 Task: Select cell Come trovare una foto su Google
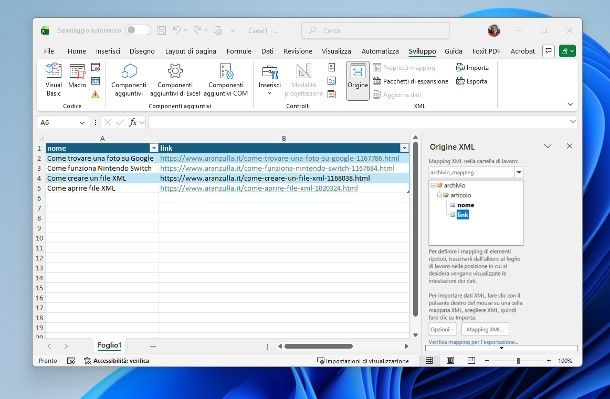(102, 158)
